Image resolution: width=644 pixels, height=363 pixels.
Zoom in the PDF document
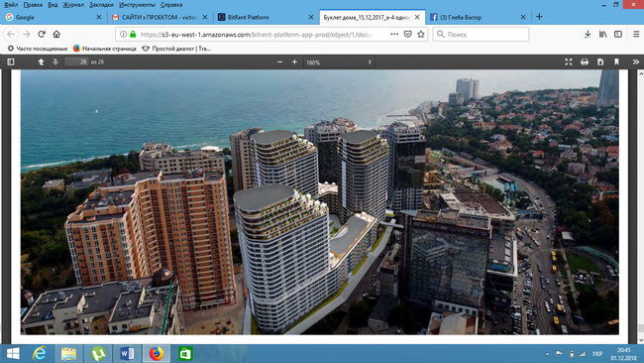(x=294, y=62)
